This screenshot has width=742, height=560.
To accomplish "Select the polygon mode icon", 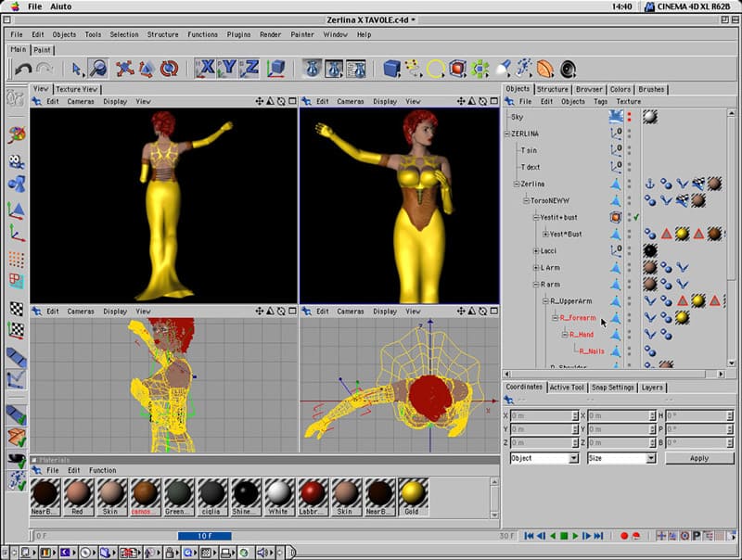I will [x=17, y=281].
